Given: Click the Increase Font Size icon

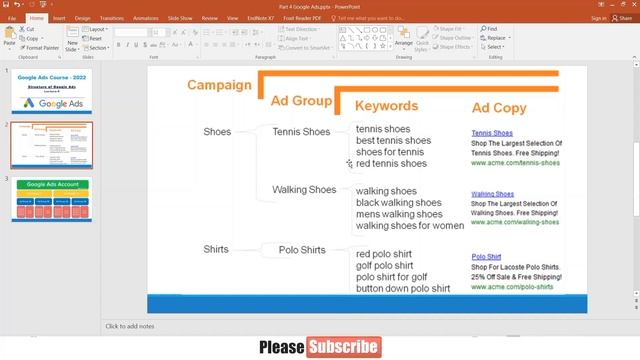Looking at the screenshot, I should pos(175,32).
